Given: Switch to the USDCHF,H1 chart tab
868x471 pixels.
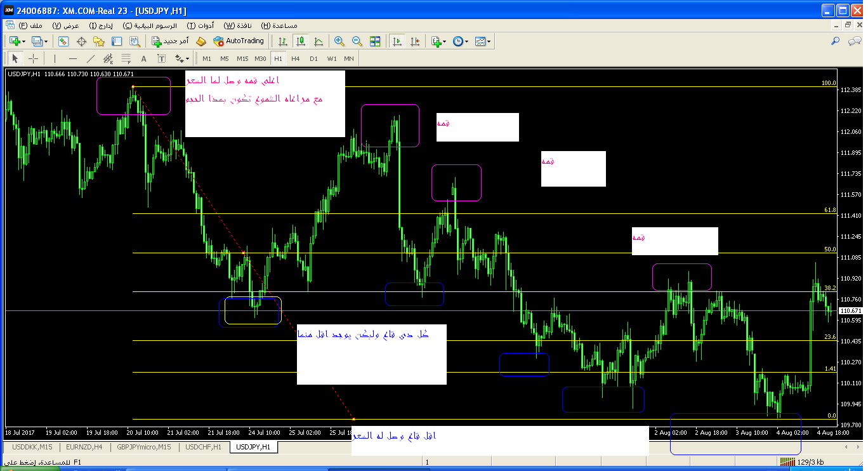Looking at the screenshot, I should point(203,447).
